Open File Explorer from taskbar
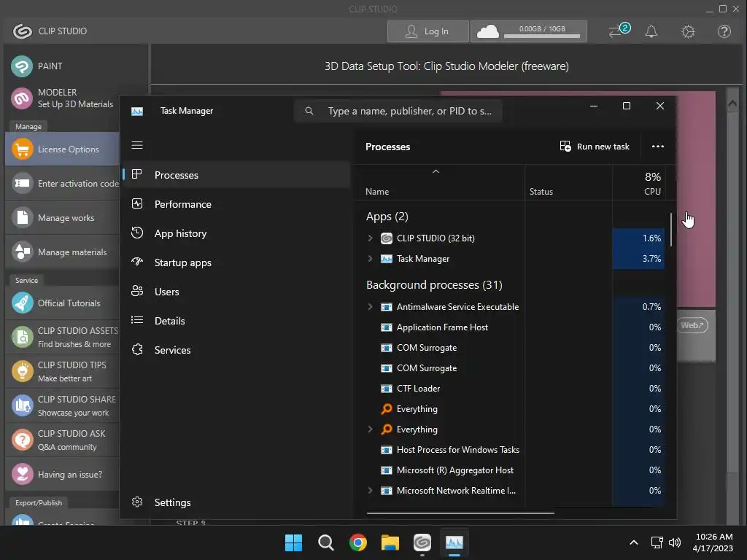747x560 pixels. coord(390,542)
